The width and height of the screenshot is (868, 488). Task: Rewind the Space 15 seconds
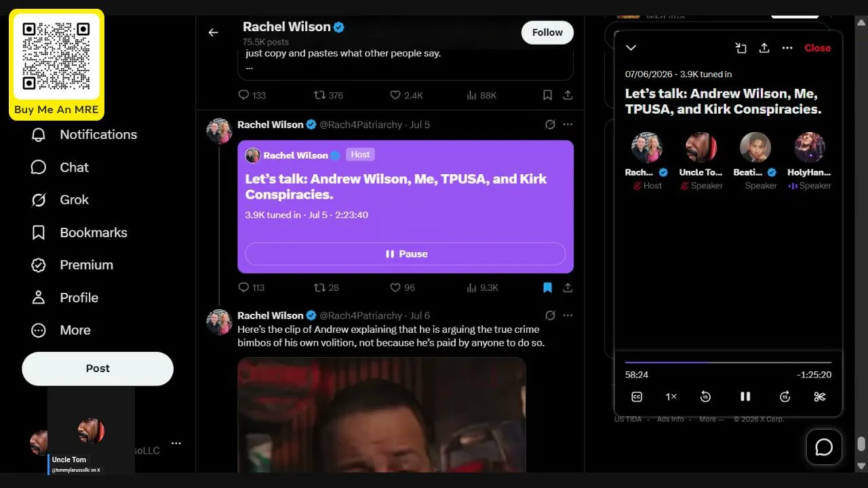tap(705, 397)
